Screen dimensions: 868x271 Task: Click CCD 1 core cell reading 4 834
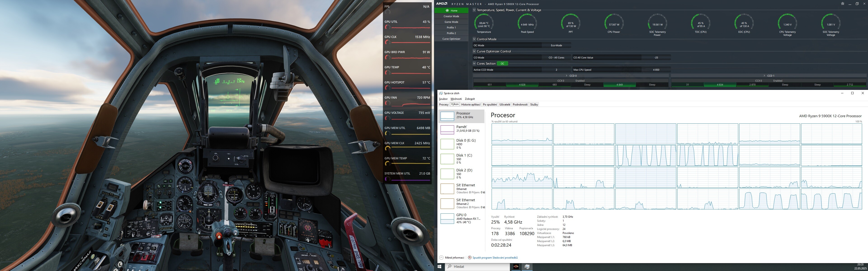coord(720,85)
